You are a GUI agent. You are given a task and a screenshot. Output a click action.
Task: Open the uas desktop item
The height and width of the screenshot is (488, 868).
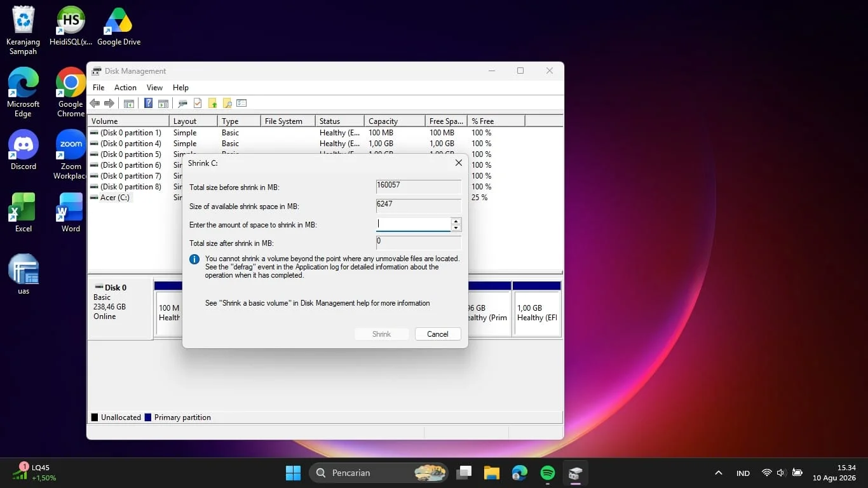point(24,274)
